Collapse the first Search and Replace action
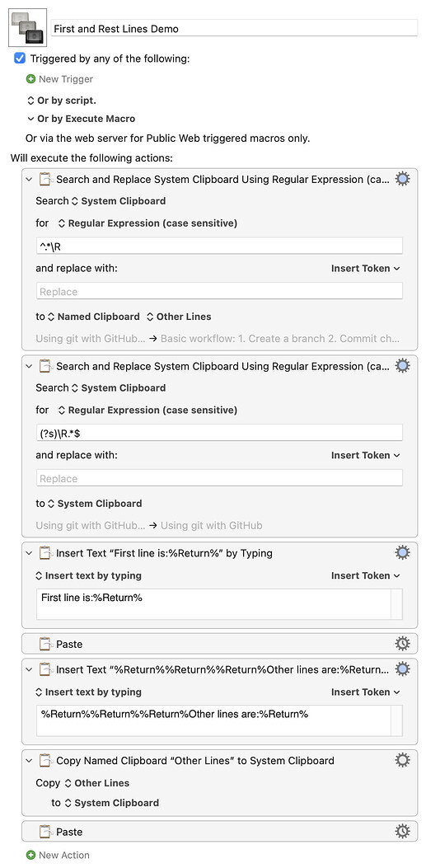 (x=30, y=180)
